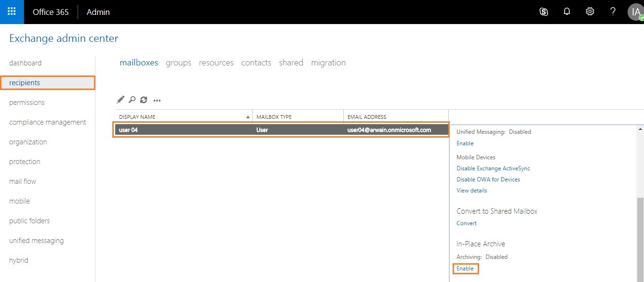The image size is (644, 282).
Task: Disable Exchange ActiveSync for user 04
Action: pos(493,168)
